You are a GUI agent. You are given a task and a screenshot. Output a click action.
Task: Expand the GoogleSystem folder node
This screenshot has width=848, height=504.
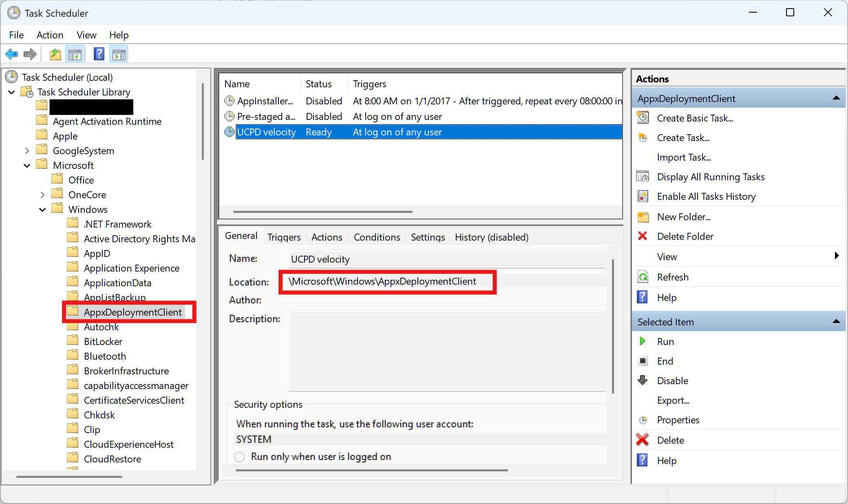click(27, 151)
